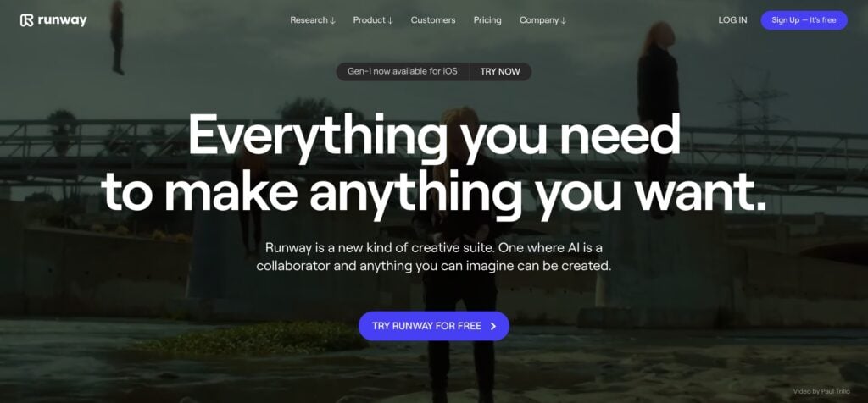Expand the Research dropdown menu
868x403 pixels.
[313, 20]
